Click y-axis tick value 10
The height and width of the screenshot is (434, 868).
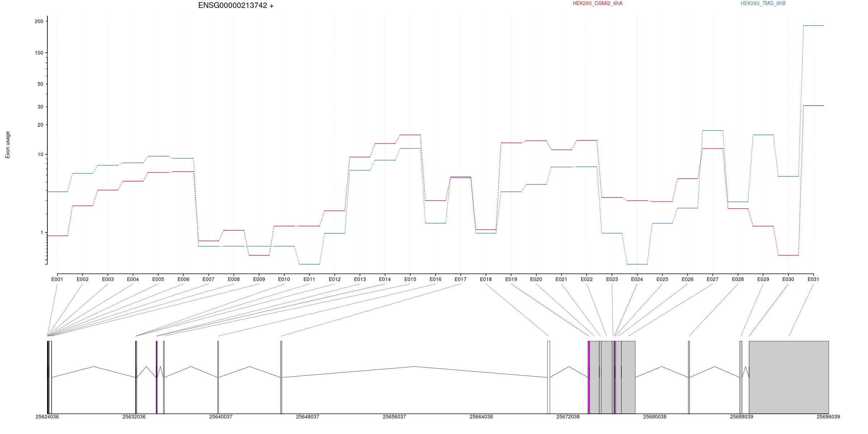point(40,154)
